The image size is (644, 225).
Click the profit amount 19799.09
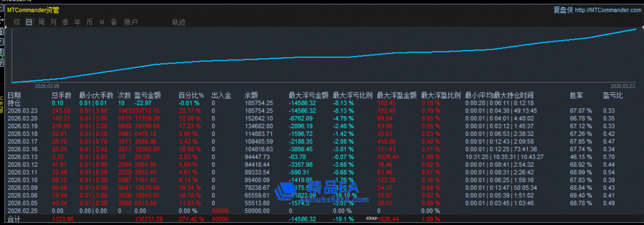click(148, 126)
